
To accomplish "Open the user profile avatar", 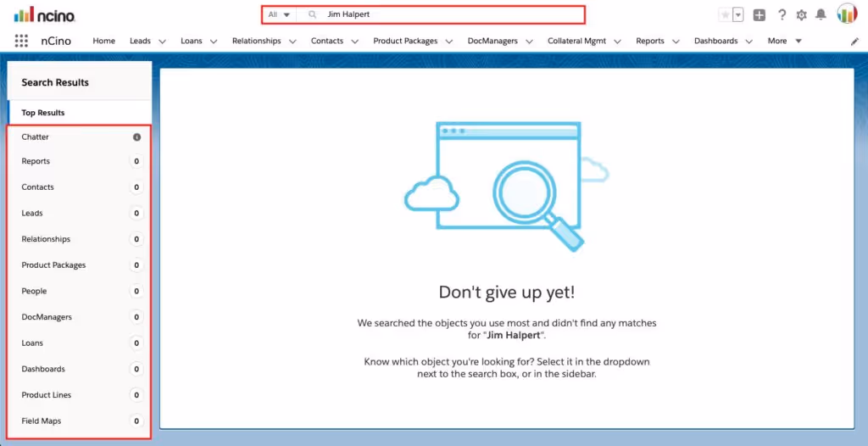I will click(x=847, y=14).
